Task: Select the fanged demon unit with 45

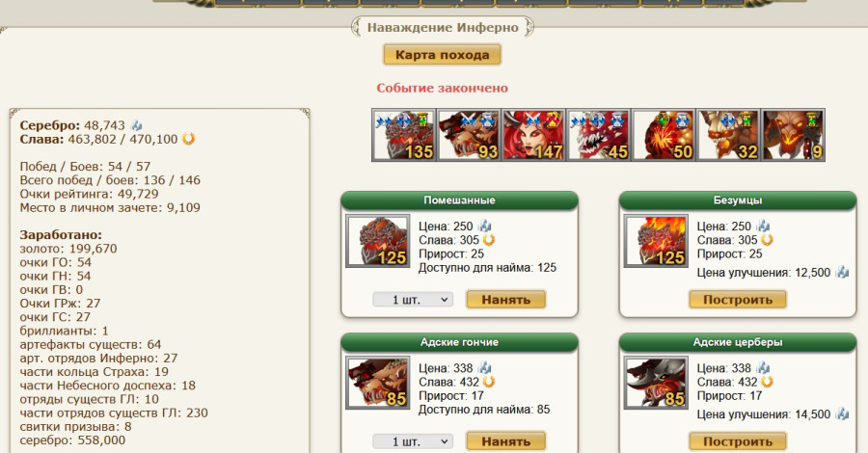Action: pyautogui.click(x=598, y=135)
